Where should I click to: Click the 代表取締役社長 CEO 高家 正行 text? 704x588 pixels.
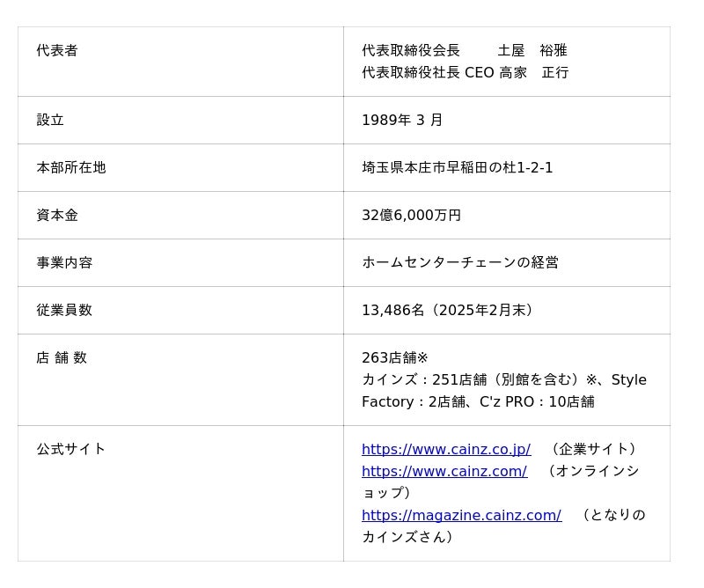tap(465, 73)
